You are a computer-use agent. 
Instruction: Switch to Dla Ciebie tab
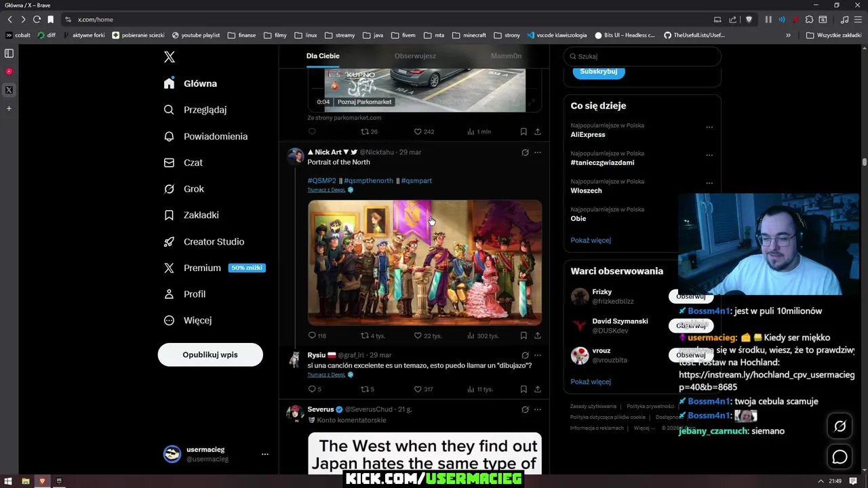click(323, 56)
